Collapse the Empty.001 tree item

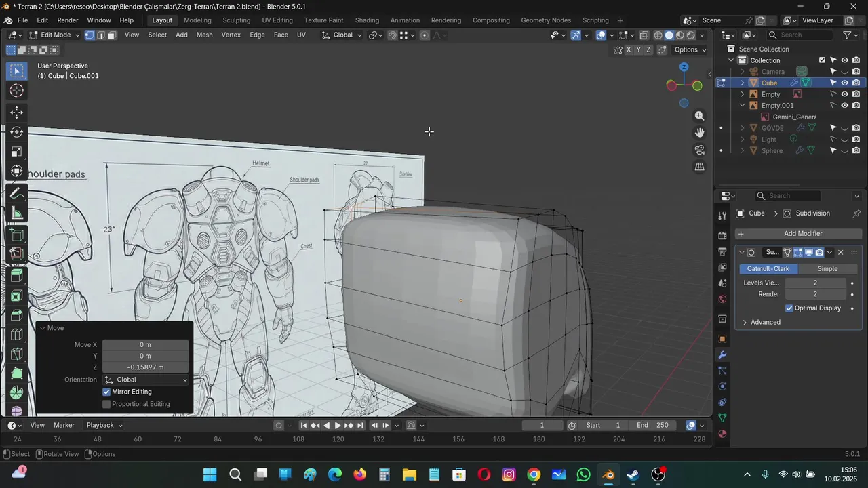click(x=743, y=106)
